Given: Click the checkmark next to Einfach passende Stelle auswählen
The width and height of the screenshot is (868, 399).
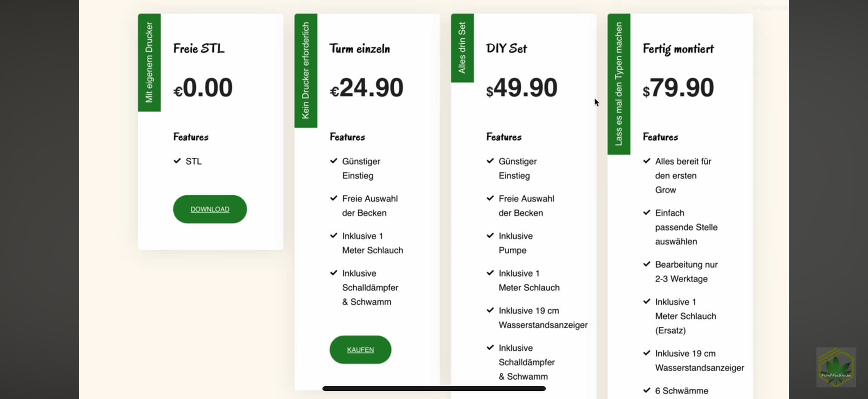Looking at the screenshot, I should pos(647,212).
